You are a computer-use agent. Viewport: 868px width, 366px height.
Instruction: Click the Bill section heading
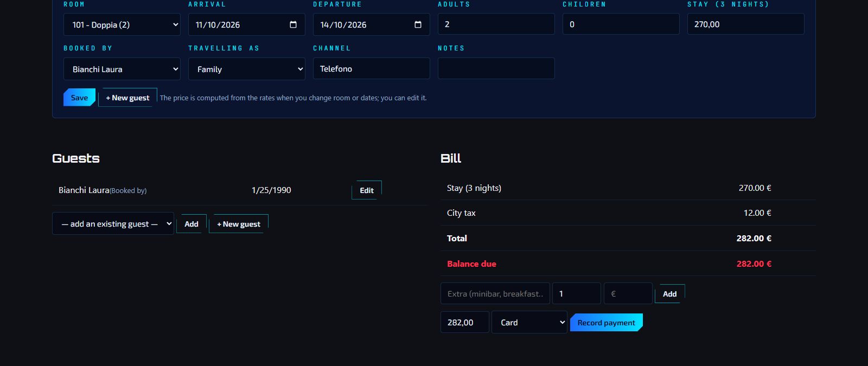451,158
